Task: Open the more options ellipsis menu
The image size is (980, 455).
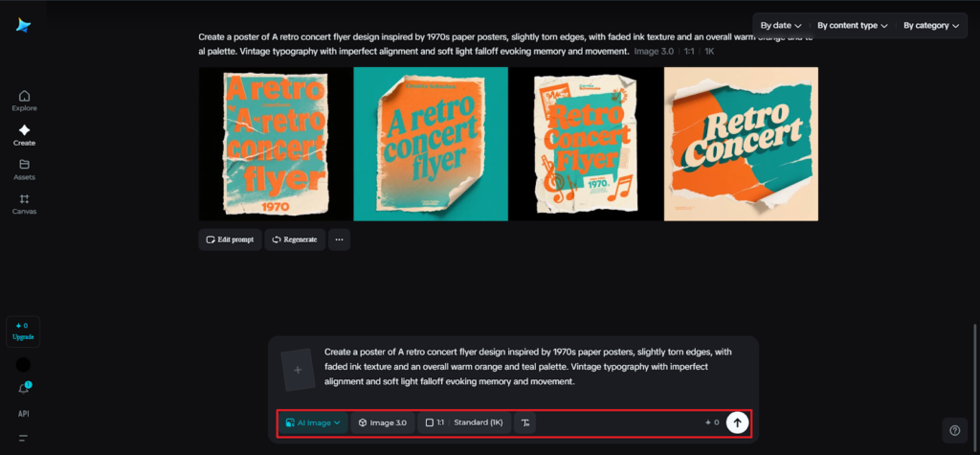Action: 339,239
